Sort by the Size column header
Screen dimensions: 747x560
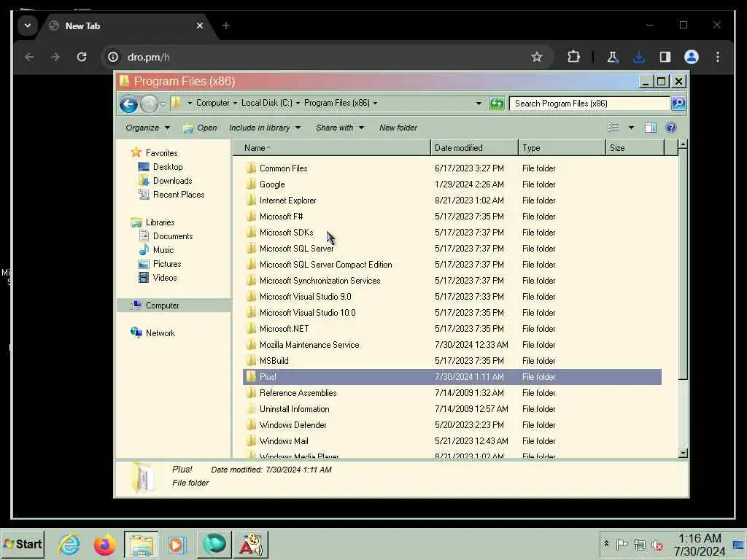pyautogui.click(x=635, y=147)
